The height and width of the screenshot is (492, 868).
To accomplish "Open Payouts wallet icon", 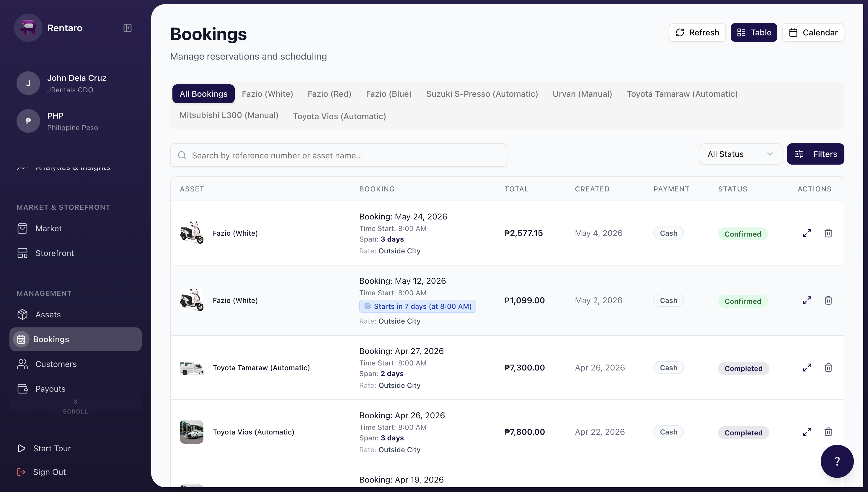I will (x=22, y=389).
